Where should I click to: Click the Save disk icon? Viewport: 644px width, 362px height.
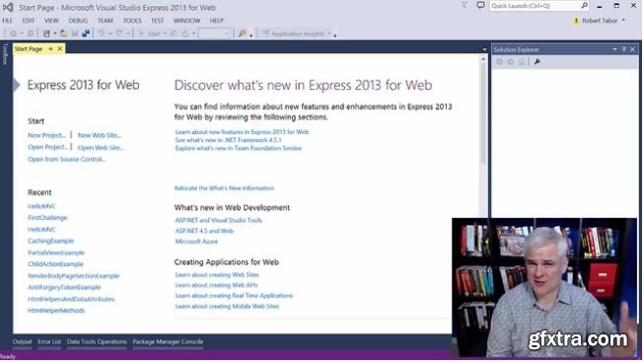tap(75, 34)
